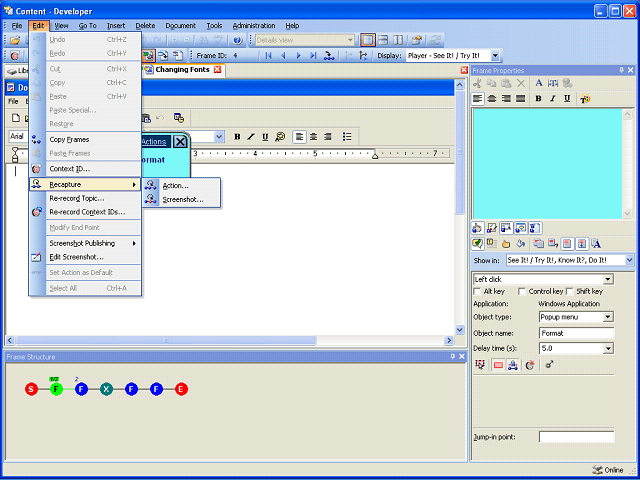Toggle the Shift key checkbox
The width and height of the screenshot is (640, 480).
570,291
